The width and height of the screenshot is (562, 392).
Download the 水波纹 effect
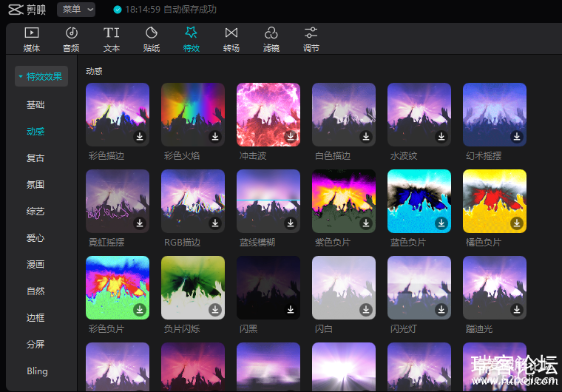point(441,136)
